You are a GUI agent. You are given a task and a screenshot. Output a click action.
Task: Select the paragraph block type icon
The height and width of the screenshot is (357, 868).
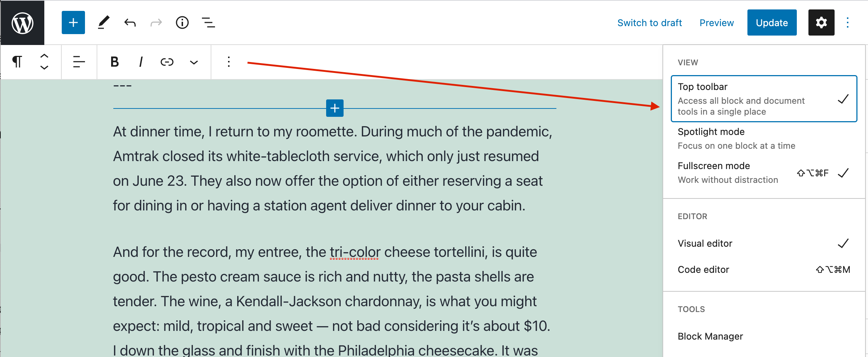pos(17,62)
